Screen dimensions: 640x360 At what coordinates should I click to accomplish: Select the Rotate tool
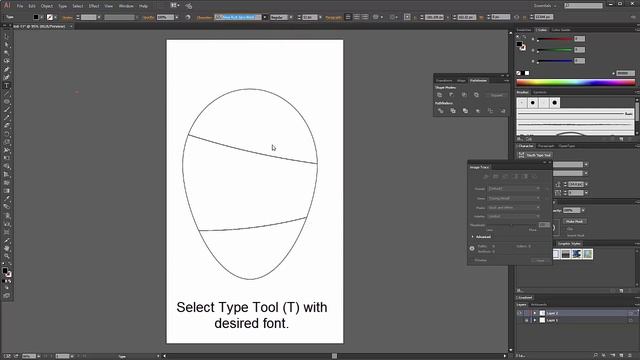[x=7, y=134]
